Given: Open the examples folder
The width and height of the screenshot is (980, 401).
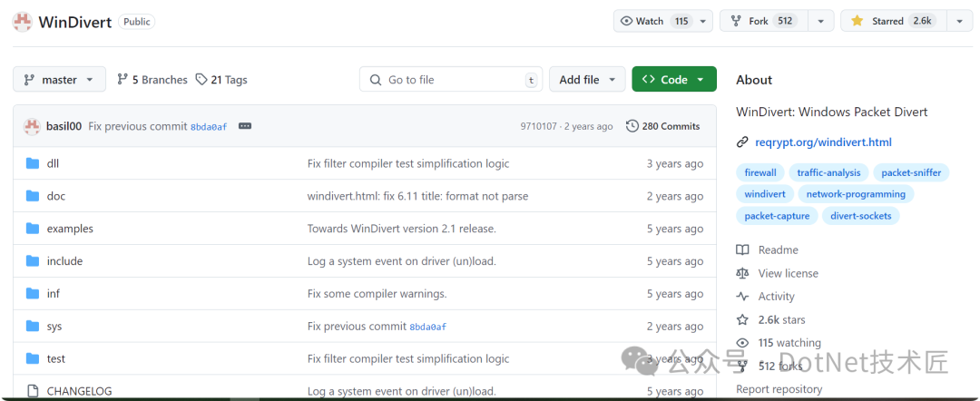Looking at the screenshot, I should pyautogui.click(x=70, y=229).
